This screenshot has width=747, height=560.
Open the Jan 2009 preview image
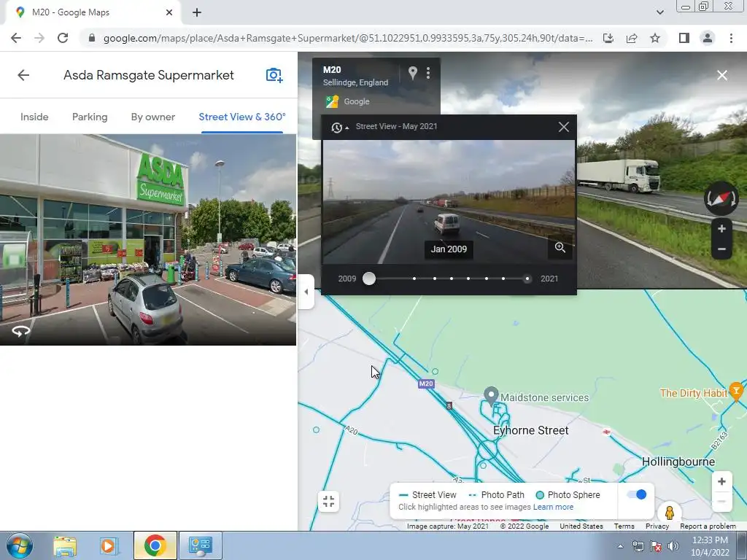point(449,202)
